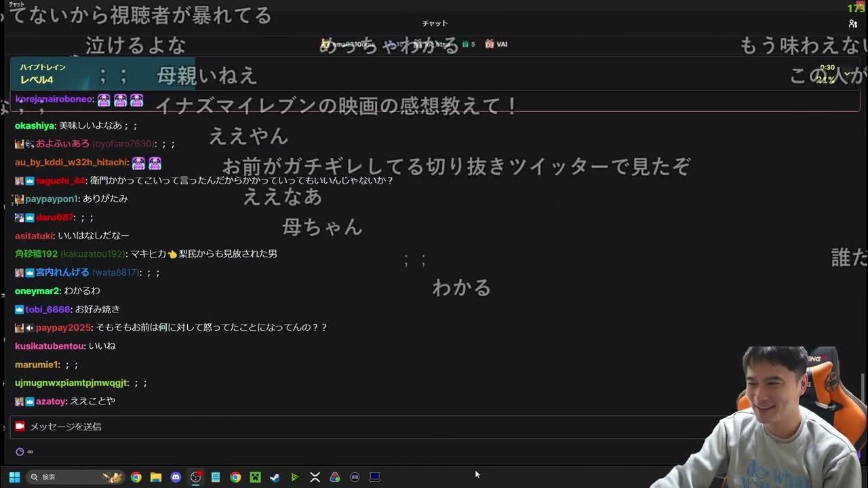Click the red camera icon in message box

[20, 426]
